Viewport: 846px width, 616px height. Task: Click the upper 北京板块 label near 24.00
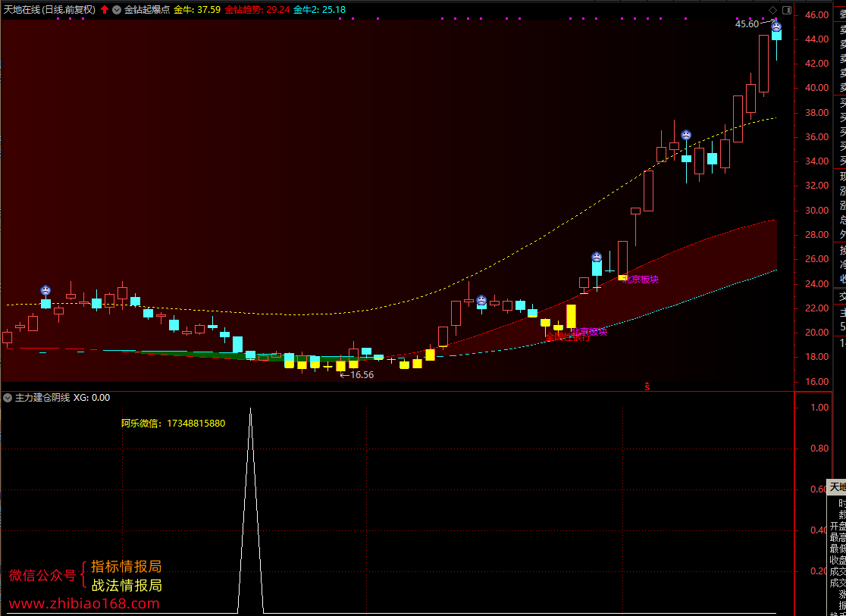point(641,280)
